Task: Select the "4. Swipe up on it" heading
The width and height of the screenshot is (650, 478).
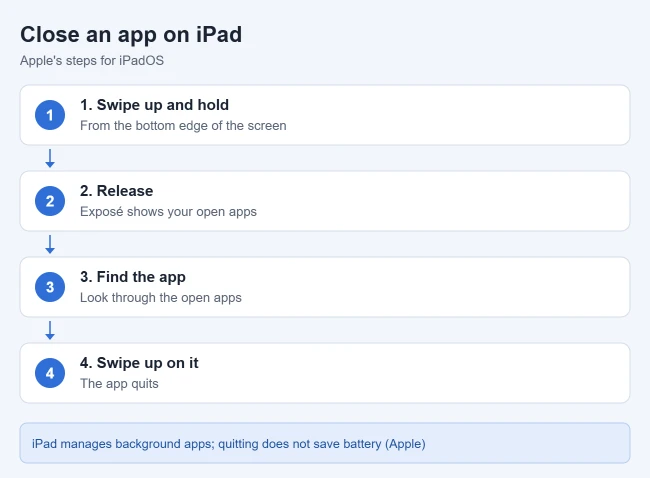Action: 139,363
